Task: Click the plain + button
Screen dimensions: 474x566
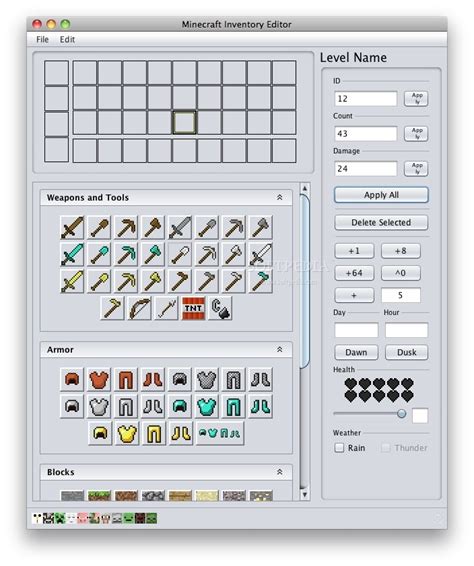Action: point(354,295)
